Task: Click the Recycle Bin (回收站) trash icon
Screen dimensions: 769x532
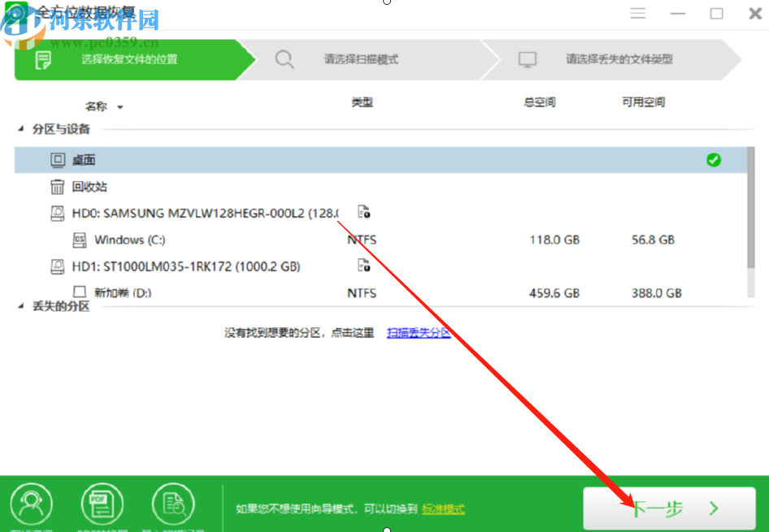Action: click(58, 187)
